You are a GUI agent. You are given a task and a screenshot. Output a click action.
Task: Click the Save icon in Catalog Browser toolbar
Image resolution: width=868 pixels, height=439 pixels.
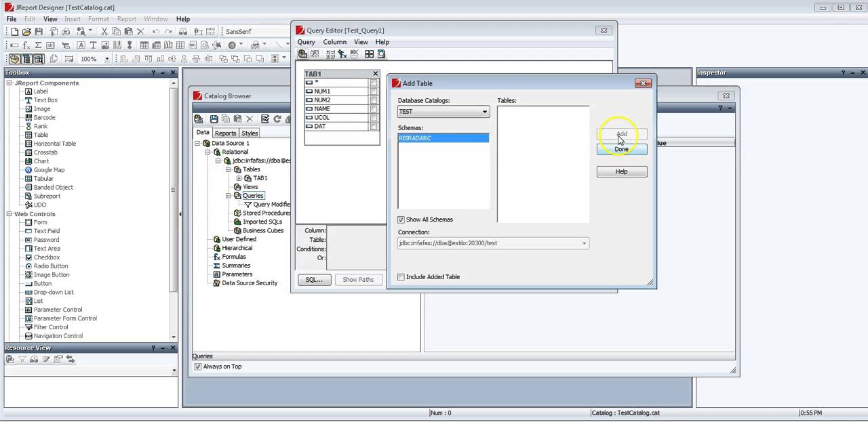coord(214,119)
